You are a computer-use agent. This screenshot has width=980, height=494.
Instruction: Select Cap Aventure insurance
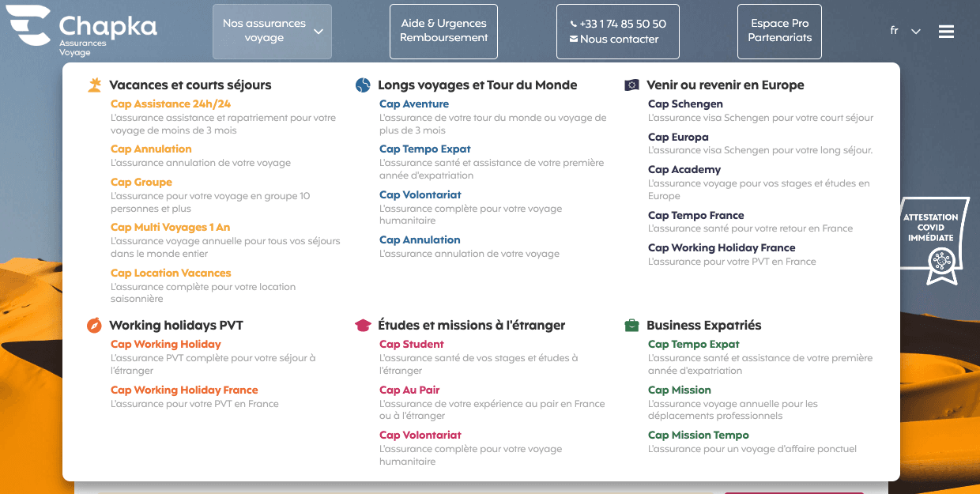pos(414,104)
